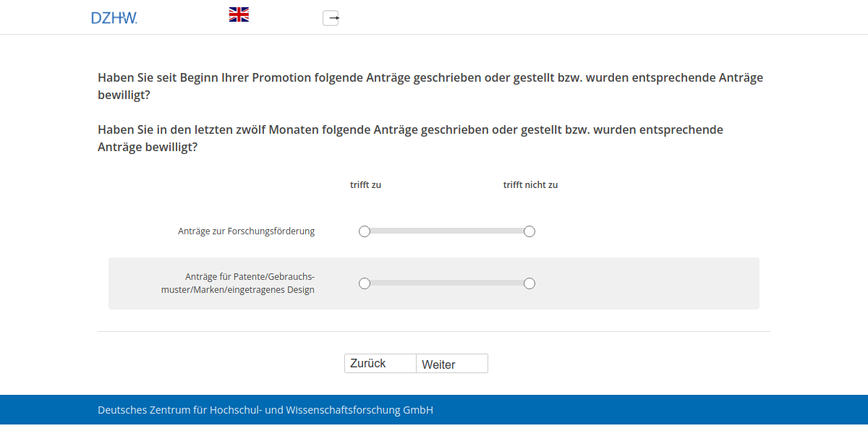868x431 pixels.
Task: Select 'trifft zu' for Patente/Gebrauchsmuster row
Action: [365, 283]
